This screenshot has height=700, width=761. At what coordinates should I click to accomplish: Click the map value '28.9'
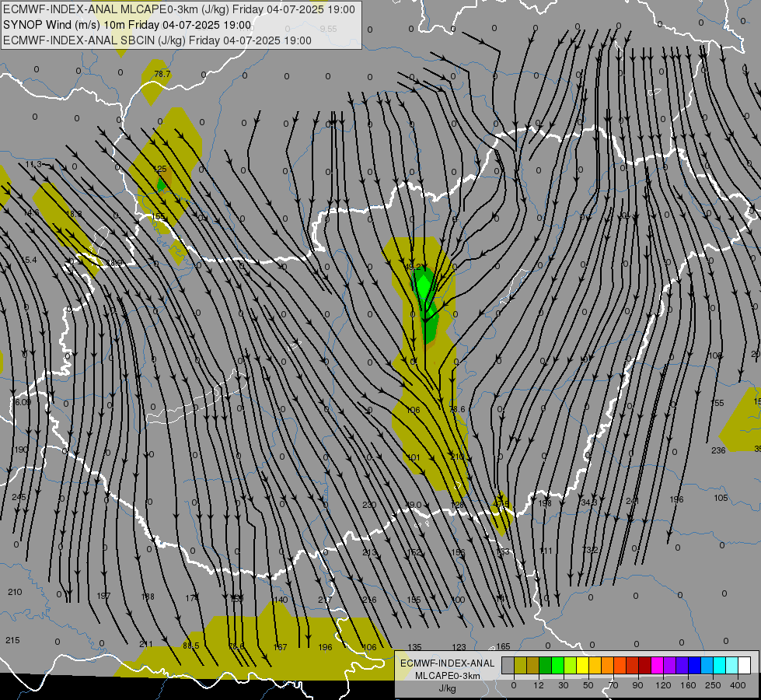pyautogui.click(x=114, y=263)
